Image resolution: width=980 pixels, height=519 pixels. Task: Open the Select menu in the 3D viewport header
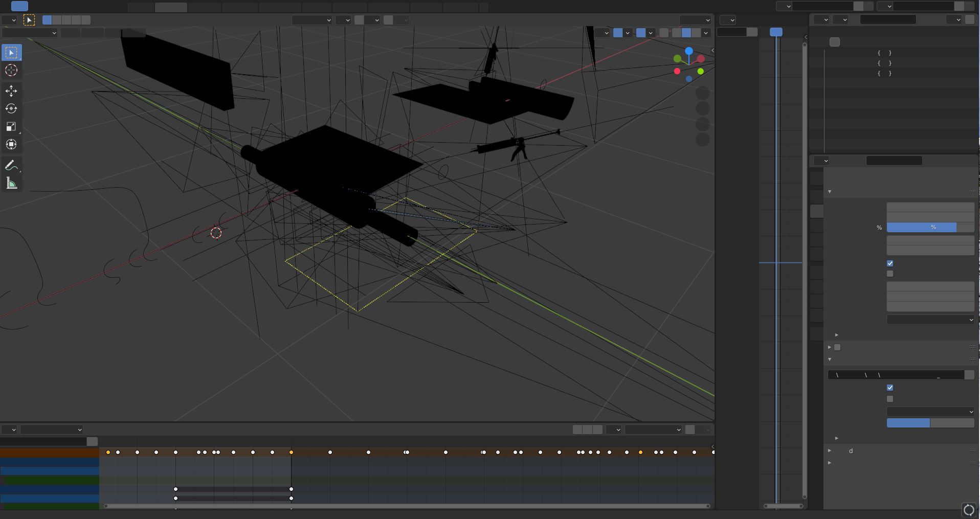92,33
